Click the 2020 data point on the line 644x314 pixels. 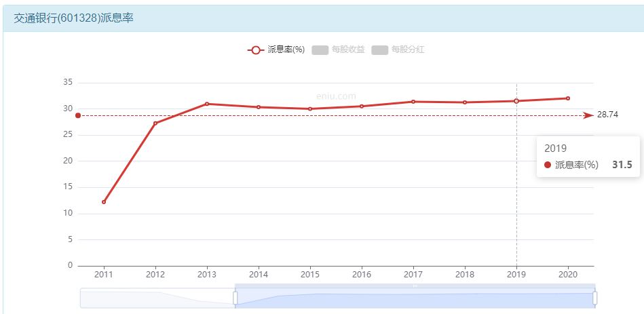(x=568, y=98)
